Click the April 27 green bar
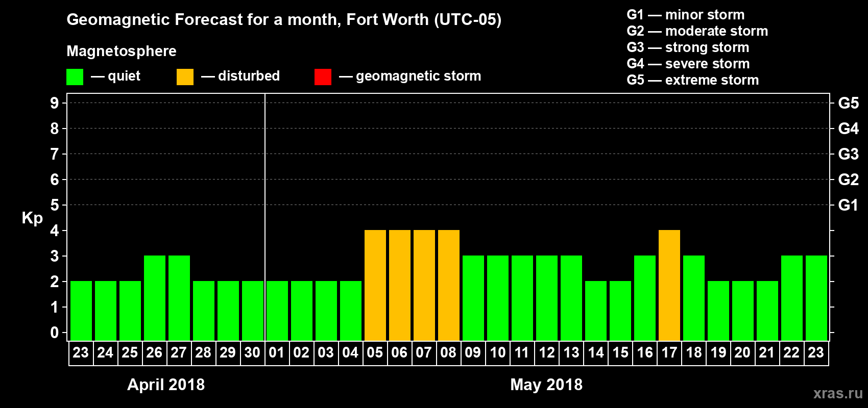 pyautogui.click(x=179, y=298)
